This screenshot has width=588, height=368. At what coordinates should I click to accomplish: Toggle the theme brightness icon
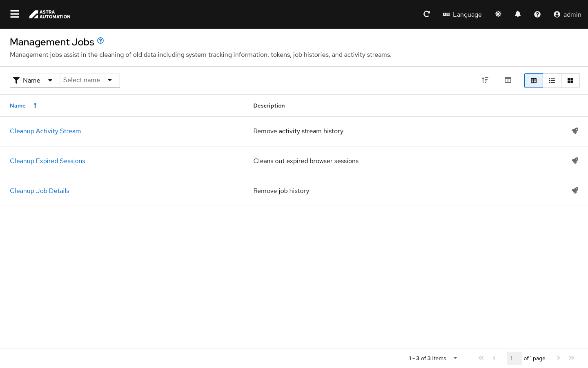point(498,14)
